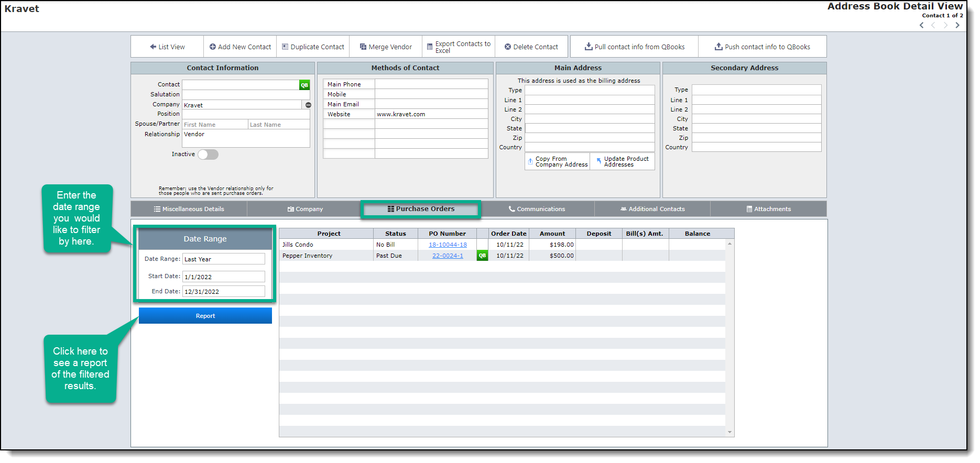Image resolution: width=980 pixels, height=463 pixels.
Task: Click the Position field
Action: point(246,114)
